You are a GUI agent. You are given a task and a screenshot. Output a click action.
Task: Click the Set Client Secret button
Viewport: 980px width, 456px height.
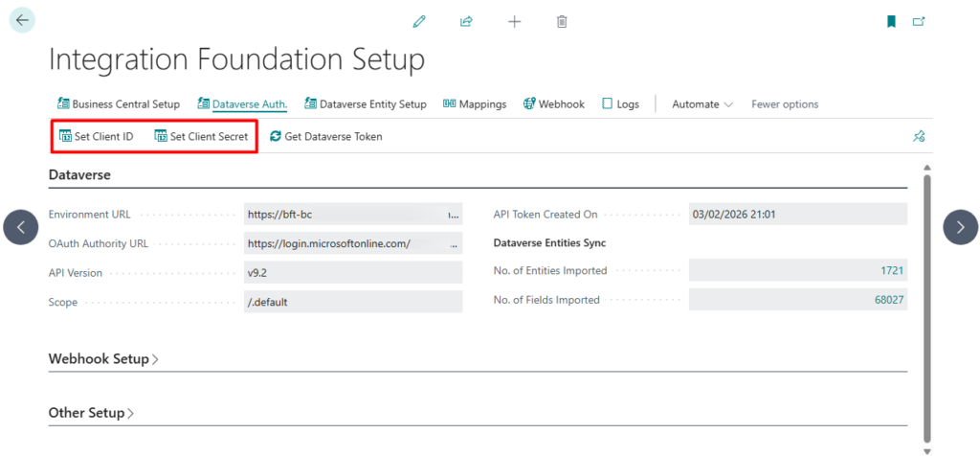(201, 137)
